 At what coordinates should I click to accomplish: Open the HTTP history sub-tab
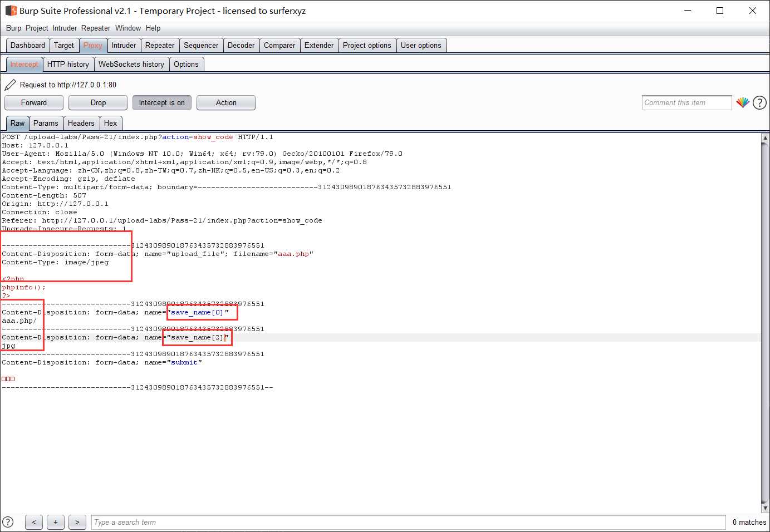pos(68,65)
